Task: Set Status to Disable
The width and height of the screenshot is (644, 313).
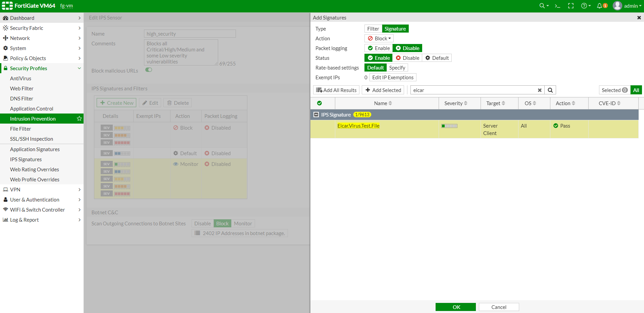Action: [x=407, y=58]
